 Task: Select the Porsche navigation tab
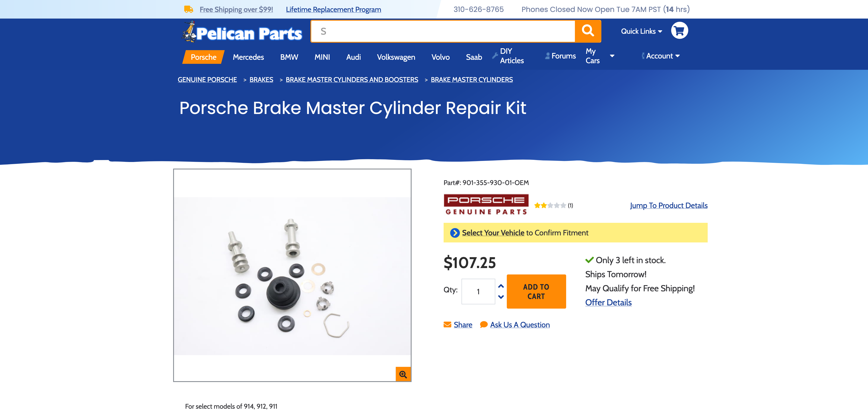pyautogui.click(x=203, y=57)
